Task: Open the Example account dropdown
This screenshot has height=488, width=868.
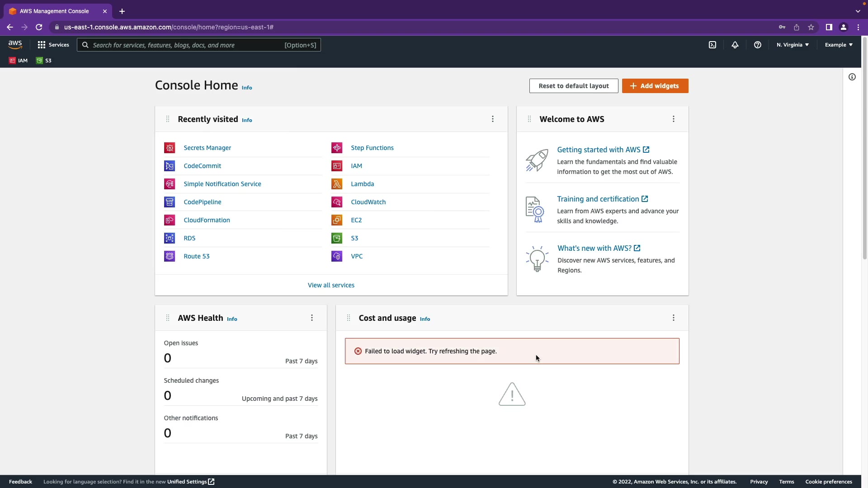Action: pos(839,45)
